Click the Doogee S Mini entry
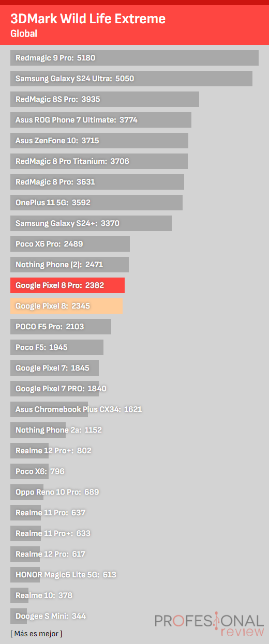Image resolution: width=269 pixels, height=644 pixels. (51, 616)
